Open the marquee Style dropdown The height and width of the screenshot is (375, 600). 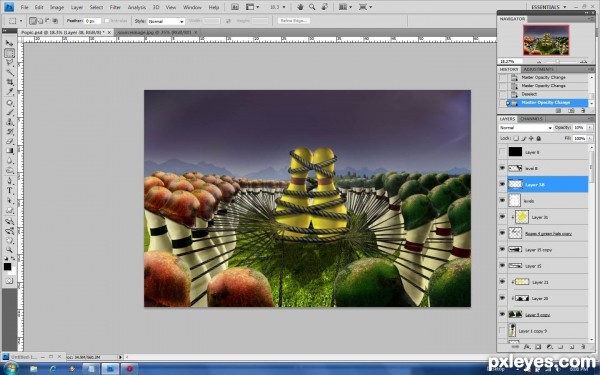[x=166, y=21]
